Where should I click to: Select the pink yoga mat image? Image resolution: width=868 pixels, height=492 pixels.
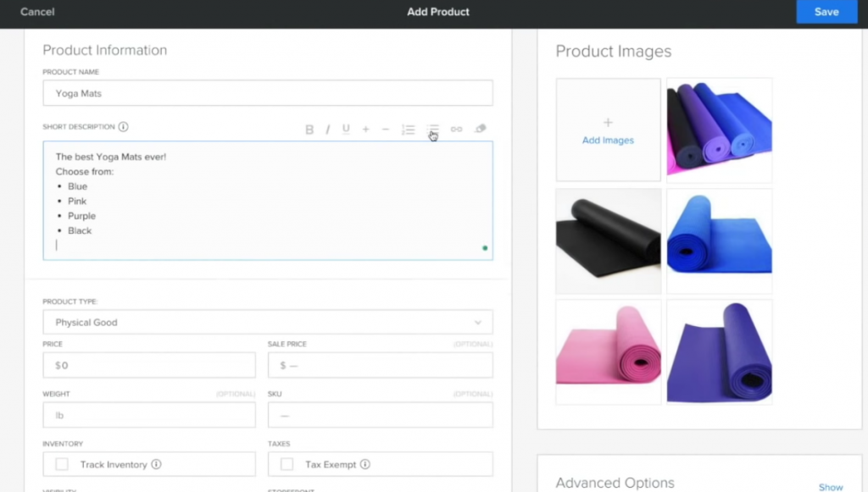click(609, 352)
